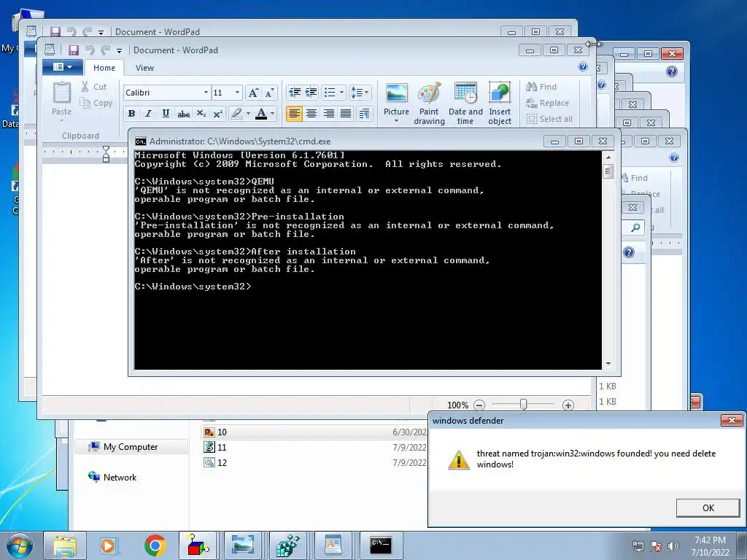
Task: Open Customize Quick Access Toolbar dropdown
Action: 119,50
